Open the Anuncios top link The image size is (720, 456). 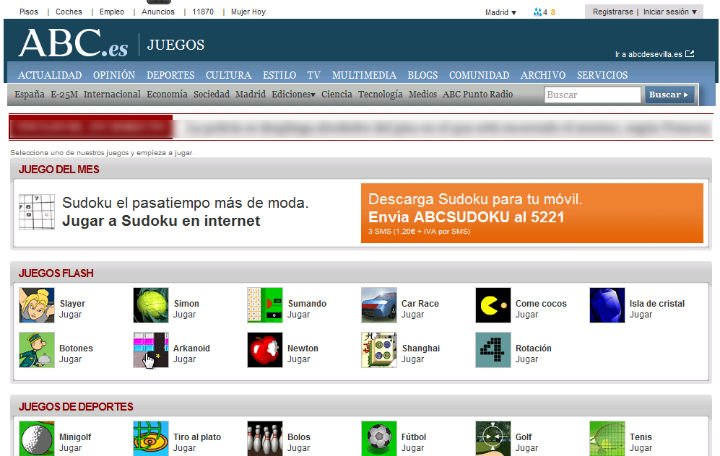[x=158, y=12]
